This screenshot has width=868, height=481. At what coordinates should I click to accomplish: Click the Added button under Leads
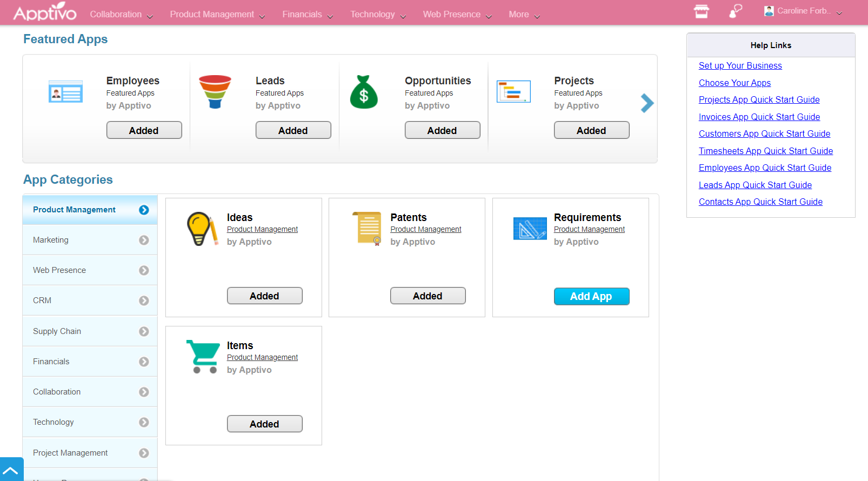pos(293,130)
